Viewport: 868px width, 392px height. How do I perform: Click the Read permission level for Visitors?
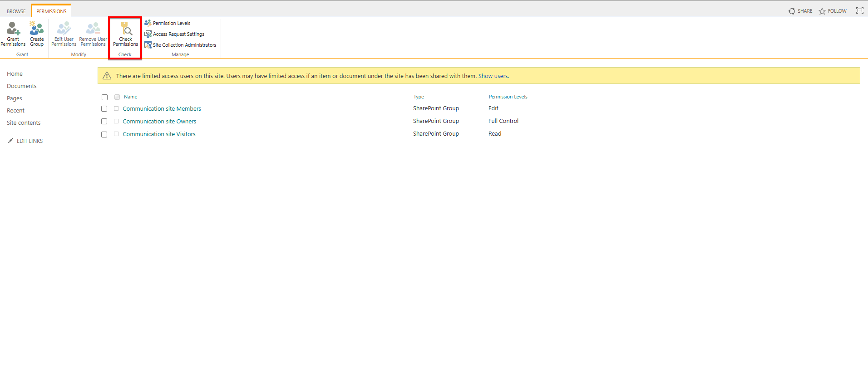click(495, 134)
